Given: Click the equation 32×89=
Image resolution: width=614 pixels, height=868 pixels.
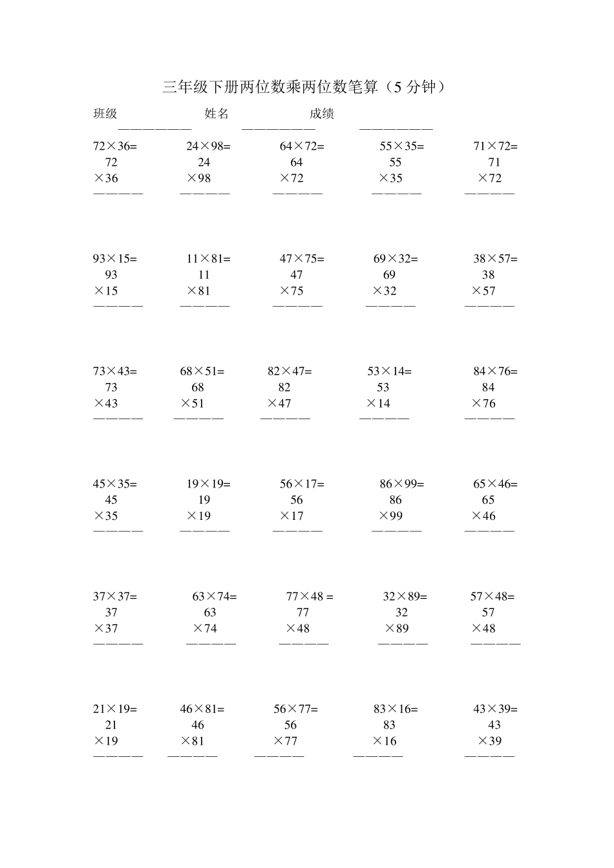Looking at the screenshot, I should [405, 597].
